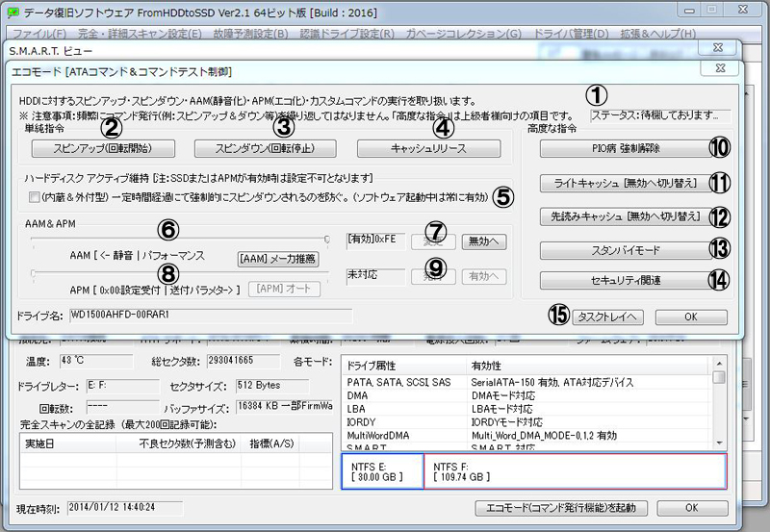Open 認識ドライブ設定(R) menu
Viewport: 770px width, 532px height.
click(x=347, y=34)
